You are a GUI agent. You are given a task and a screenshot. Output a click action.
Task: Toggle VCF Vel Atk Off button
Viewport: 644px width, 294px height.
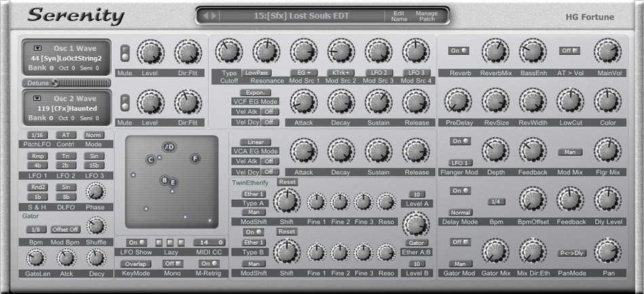(269, 112)
